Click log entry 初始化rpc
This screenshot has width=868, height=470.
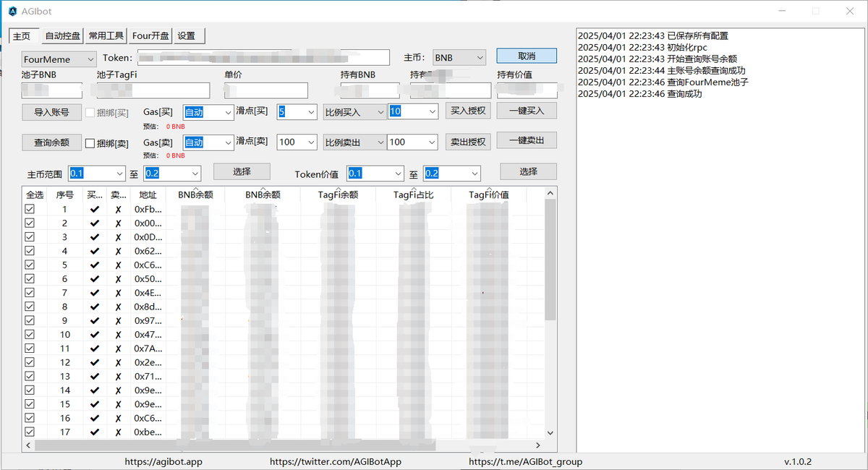point(642,48)
